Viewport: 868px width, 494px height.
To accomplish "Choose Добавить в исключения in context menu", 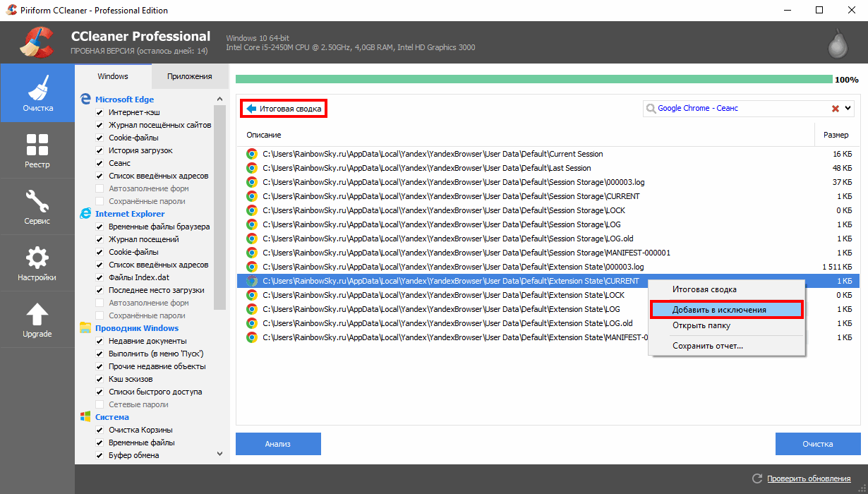I will [x=727, y=310].
